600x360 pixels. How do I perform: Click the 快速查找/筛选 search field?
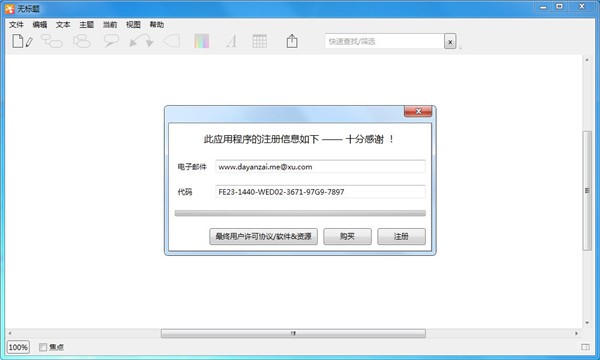coord(385,41)
